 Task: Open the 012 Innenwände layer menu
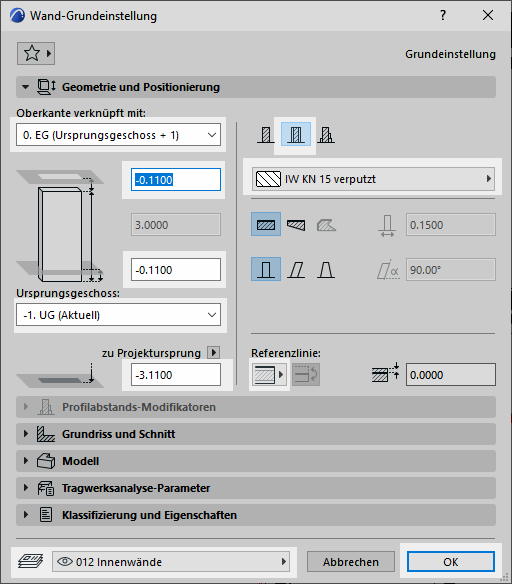tap(171, 562)
